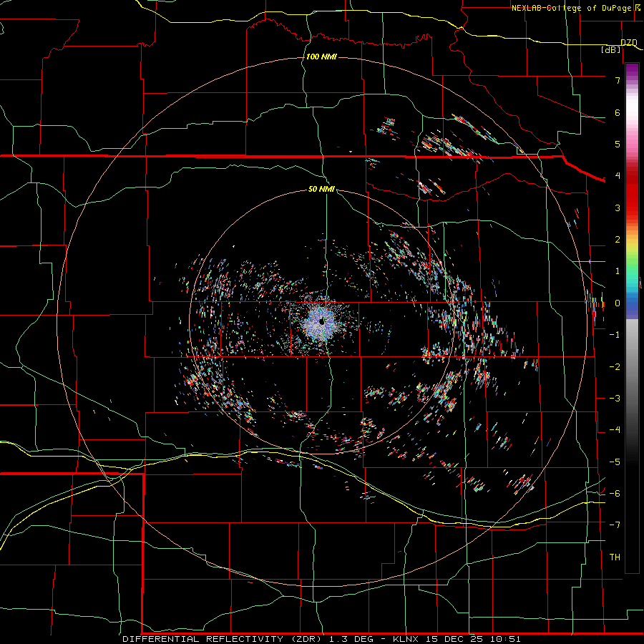This screenshot has height=644, width=644.
Task: Click the color scale value 7
Action: 618,80
